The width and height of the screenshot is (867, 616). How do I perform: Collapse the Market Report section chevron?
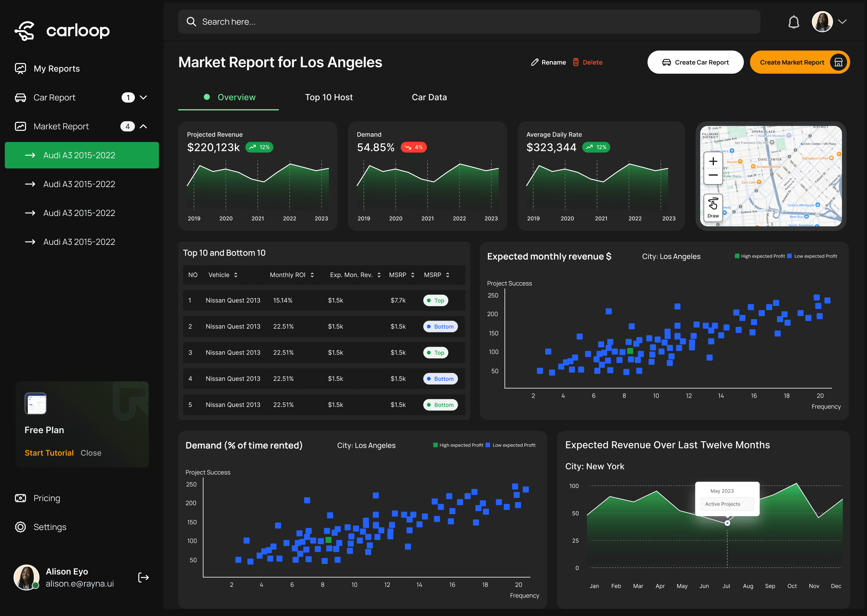tap(143, 126)
